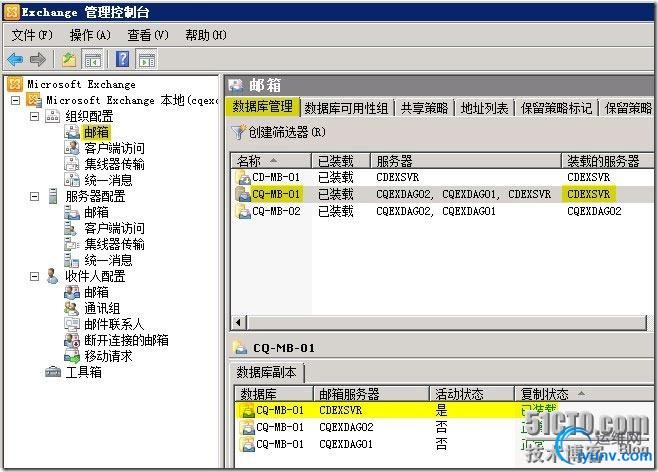
Task: Click the CQ-MB-02 database icon
Action: coord(243,211)
